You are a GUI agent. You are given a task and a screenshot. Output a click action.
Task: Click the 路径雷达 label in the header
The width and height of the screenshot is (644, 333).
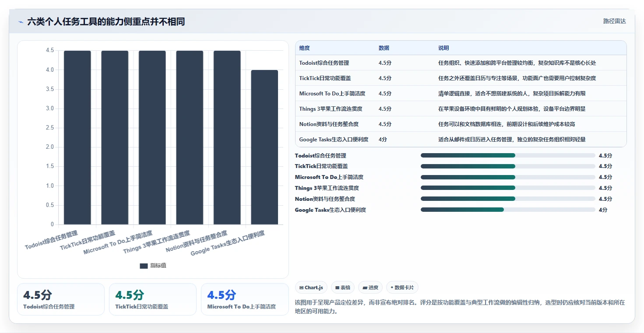(614, 21)
